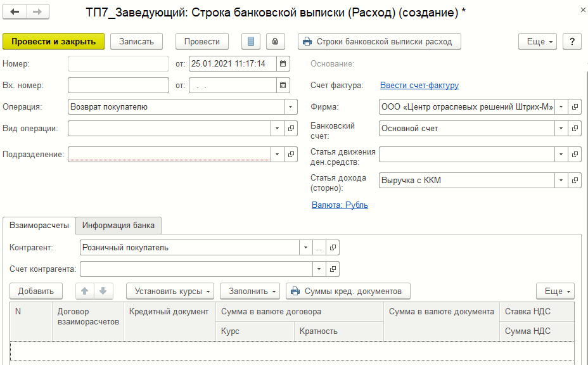Viewport: 588px width, 365px height.
Task: Move row down with arrow button
Action: coord(103,291)
